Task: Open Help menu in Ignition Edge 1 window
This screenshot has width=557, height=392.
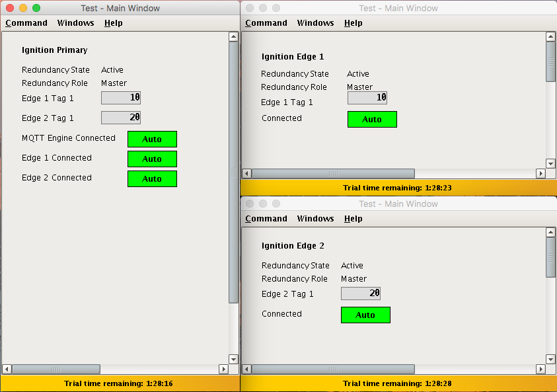Action: coord(353,23)
